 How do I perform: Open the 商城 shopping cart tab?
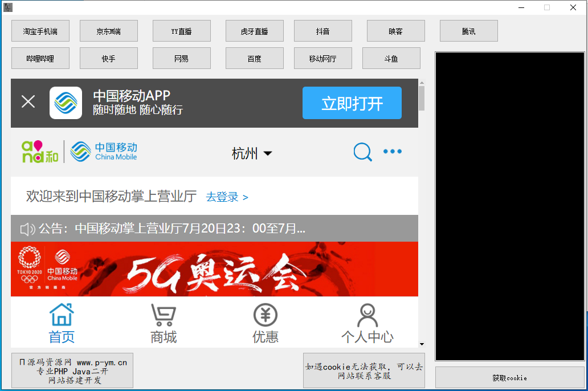pyautogui.click(x=164, y=323)
